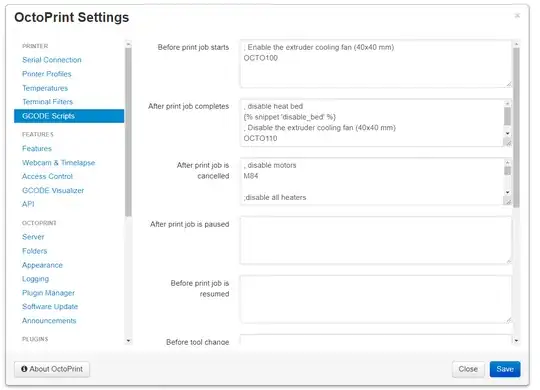The image size is (540, 390).
Task: Click the M84 line in cancelled script
Action: [x=251, y=176]
